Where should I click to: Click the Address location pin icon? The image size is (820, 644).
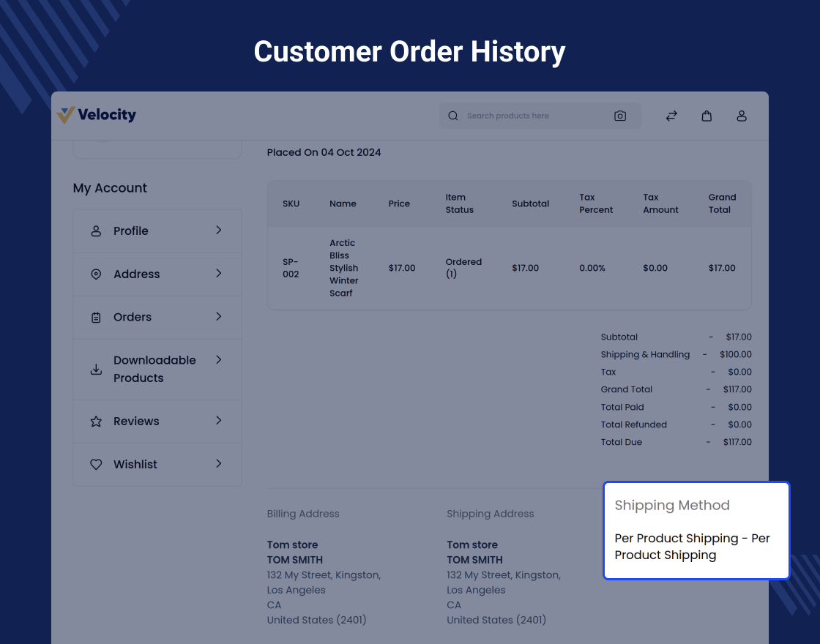point(96,274)
